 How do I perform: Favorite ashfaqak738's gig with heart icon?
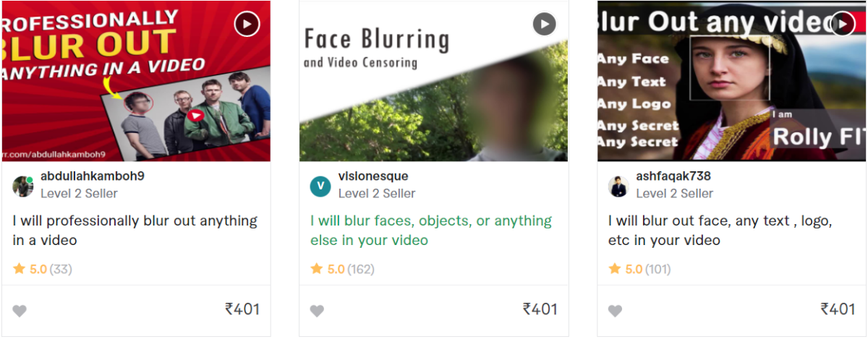(615, 311)
